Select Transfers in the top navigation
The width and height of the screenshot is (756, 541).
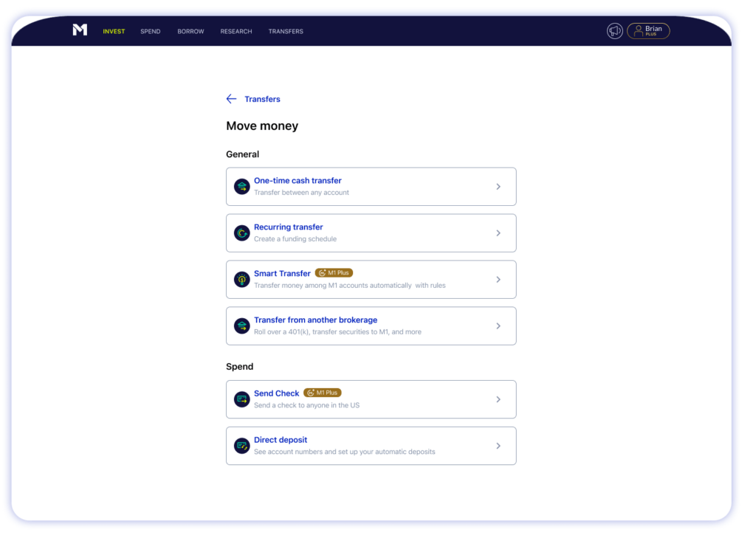point(286,31)
